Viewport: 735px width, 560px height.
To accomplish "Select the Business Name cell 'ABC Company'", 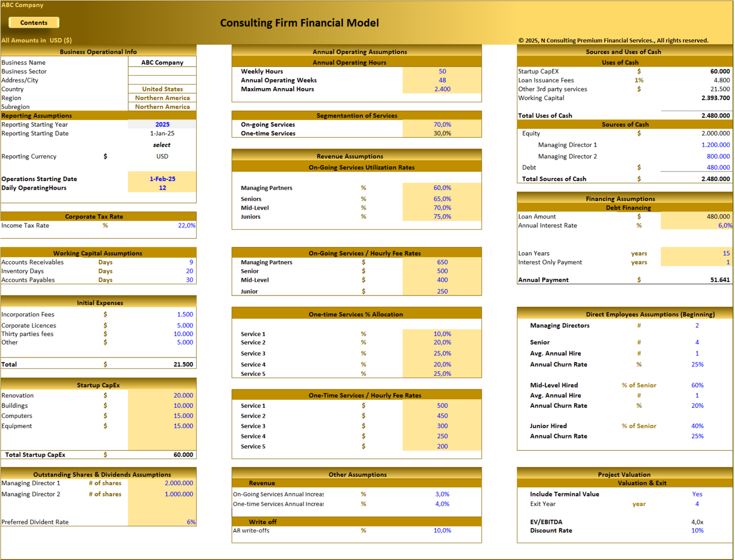I will (x=162, y=63).
